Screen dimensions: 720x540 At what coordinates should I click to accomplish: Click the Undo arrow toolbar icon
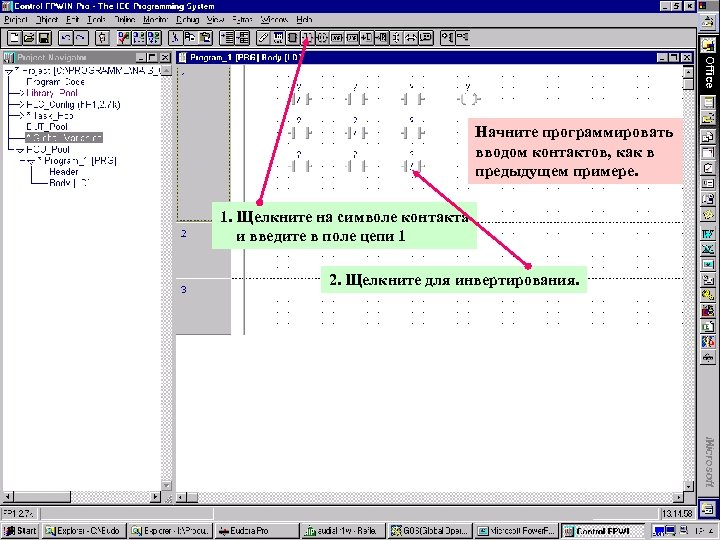(x=66, y=38)
